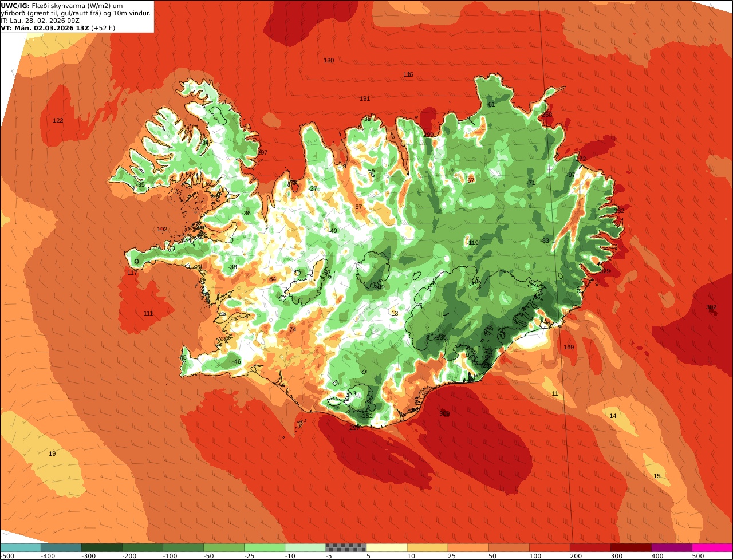
Task: Click the '13' value in central Iceland
Action: pyautogui.click(x=395, y=314)
